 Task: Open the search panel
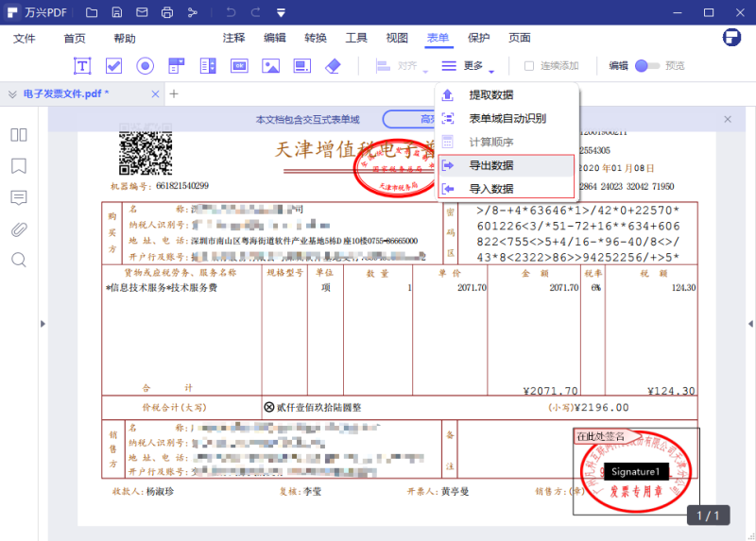click(x=19, y=261)
